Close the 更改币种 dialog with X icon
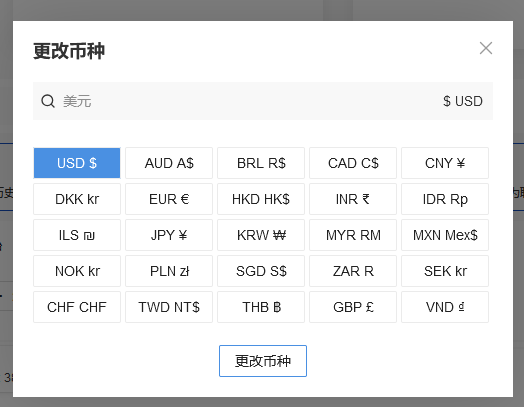Screen dimensions: 524x407 (486, 48)
